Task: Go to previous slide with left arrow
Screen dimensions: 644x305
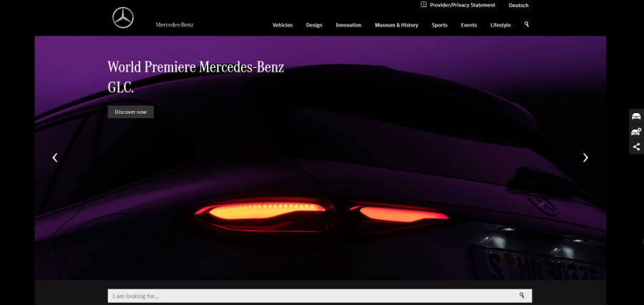Action: point(54,158)
